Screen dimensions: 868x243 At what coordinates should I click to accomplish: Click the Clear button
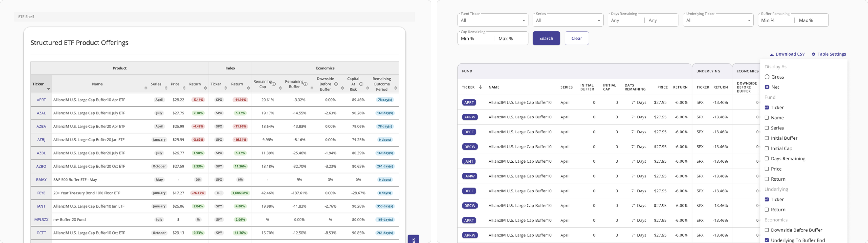pos(577,39)
